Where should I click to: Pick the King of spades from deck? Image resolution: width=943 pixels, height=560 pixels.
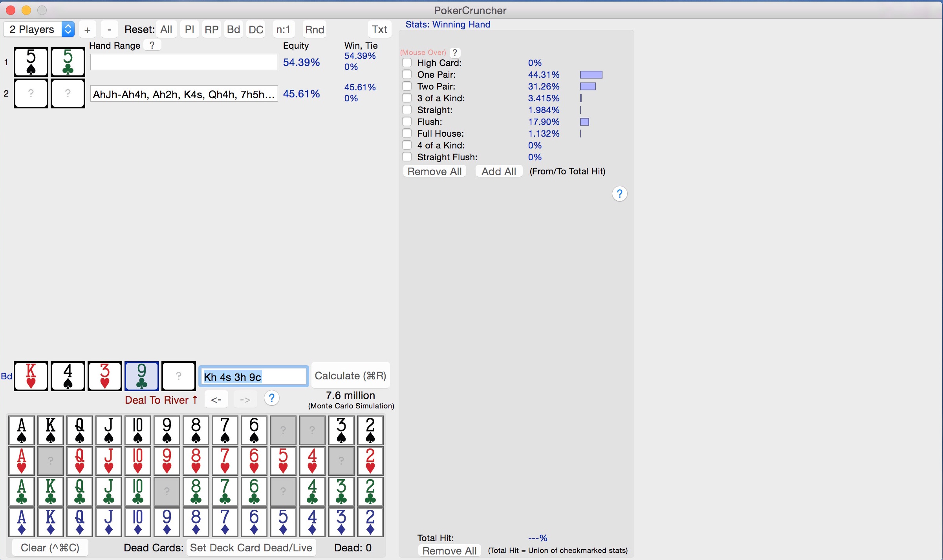[51, 430]
